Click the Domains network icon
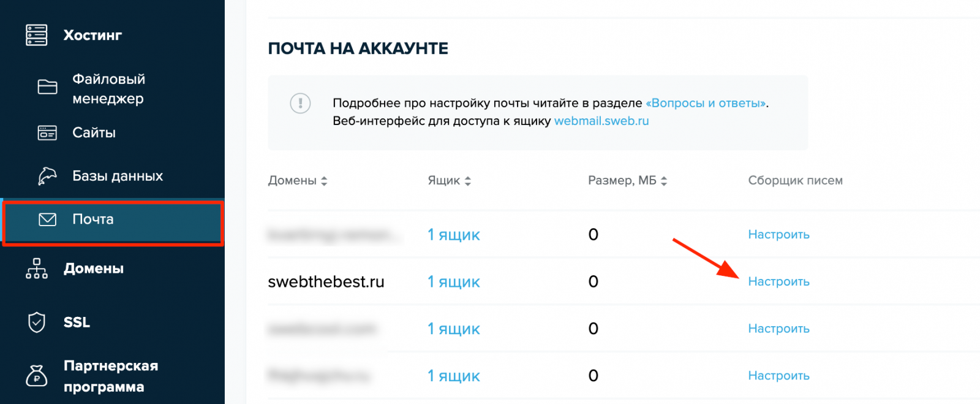 pos(37,269)
